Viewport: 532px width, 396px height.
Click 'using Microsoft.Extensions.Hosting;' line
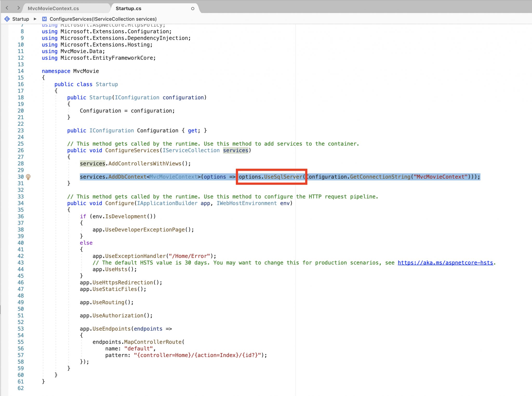(97, 45)
